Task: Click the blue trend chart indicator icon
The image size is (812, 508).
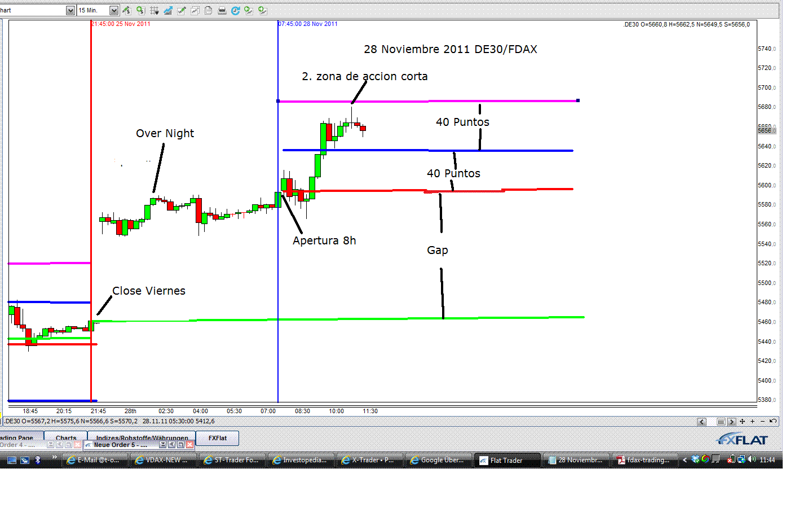Action: (x=168, y=10)
